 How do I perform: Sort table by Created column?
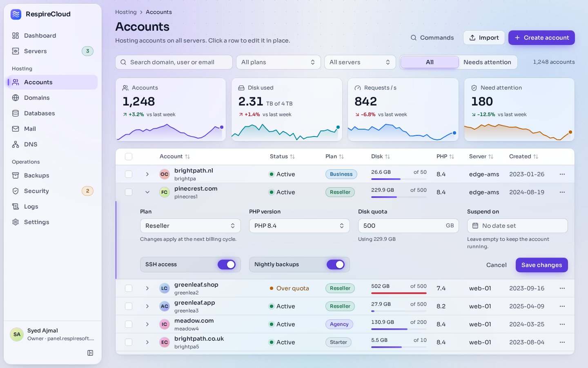click(x=523, y=157)
